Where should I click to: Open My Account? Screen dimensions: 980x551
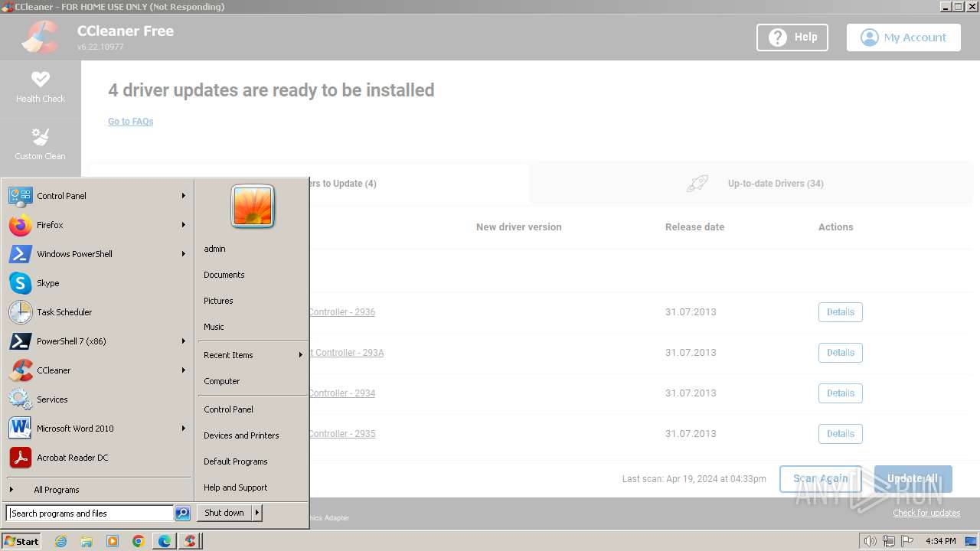pyautogui.click(x=903, y=37)
